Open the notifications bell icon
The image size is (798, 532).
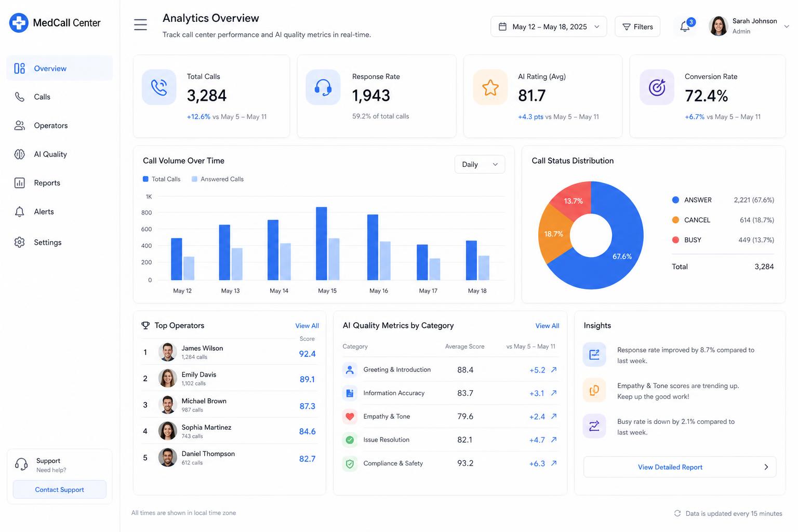point(685,26)
